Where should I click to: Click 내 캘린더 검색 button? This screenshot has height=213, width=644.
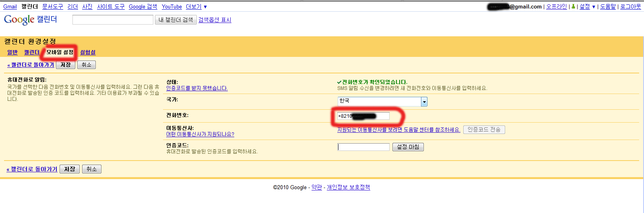pos(175,20)
